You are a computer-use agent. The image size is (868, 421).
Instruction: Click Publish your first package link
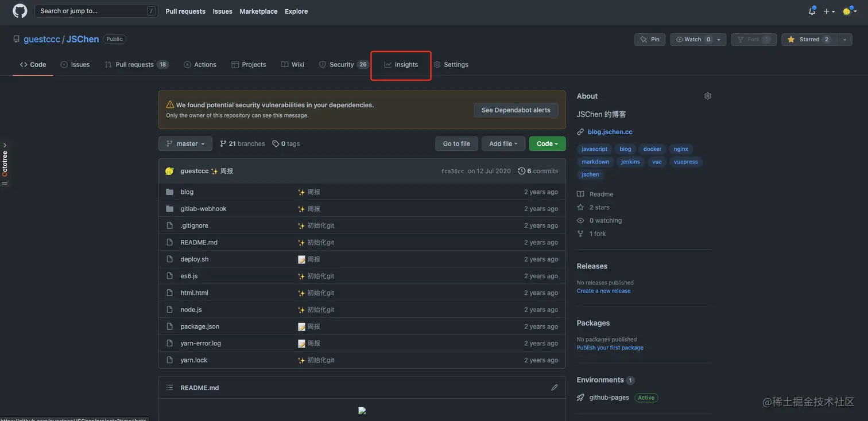pos(610,348)
